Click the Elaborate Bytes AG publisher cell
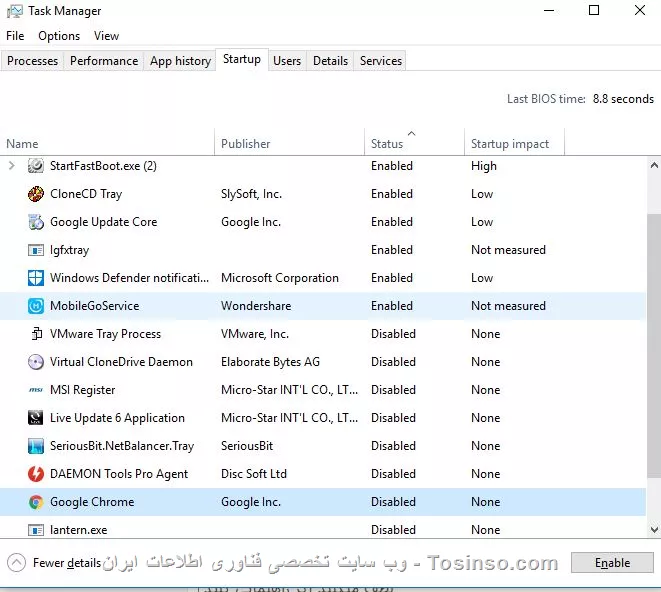 (x=270, y=362)
